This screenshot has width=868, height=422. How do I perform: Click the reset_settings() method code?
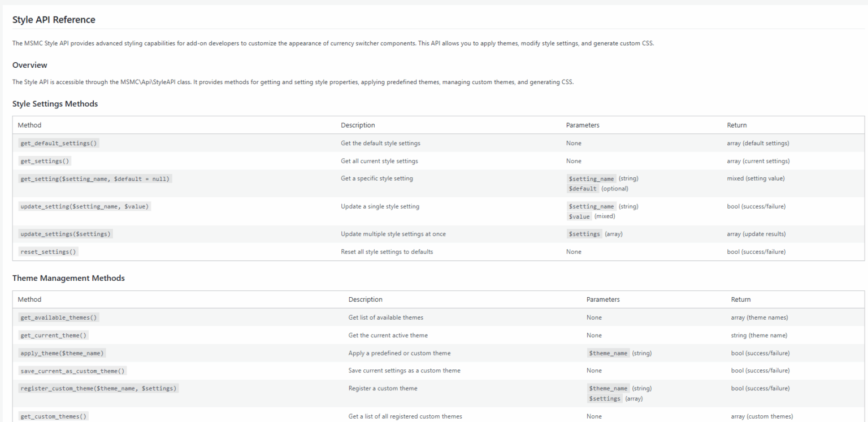pyautogui.click(x=48, y=252)
